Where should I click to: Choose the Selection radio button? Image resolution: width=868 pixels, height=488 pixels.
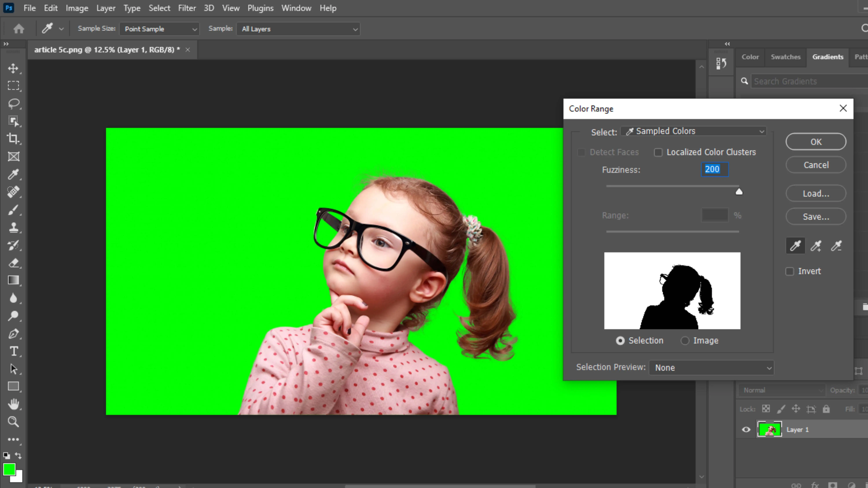620,341
